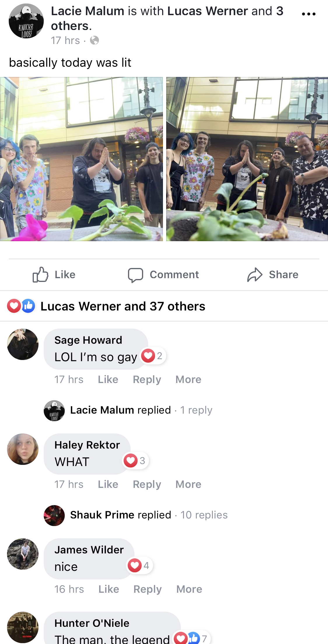Open reaction list for James Wilder's comment

pos(139,565)
